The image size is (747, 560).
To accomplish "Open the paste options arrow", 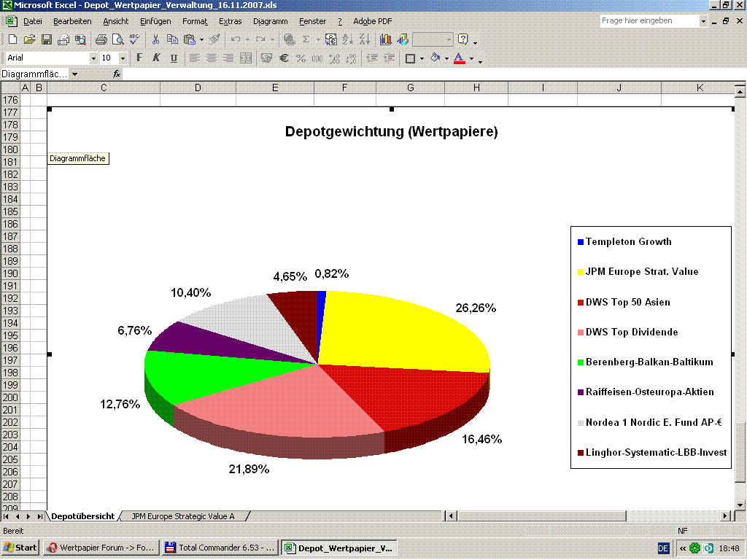I will tap(201, 39).
